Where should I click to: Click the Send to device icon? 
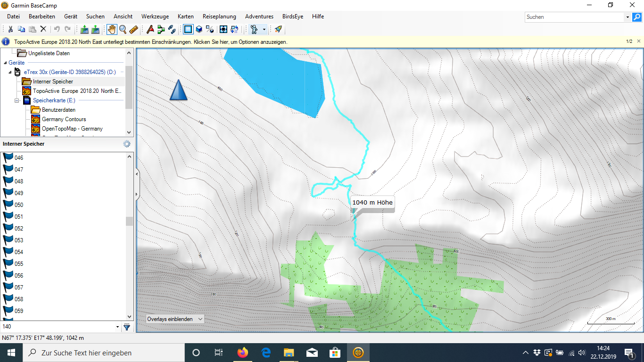(x=84, y=29)
